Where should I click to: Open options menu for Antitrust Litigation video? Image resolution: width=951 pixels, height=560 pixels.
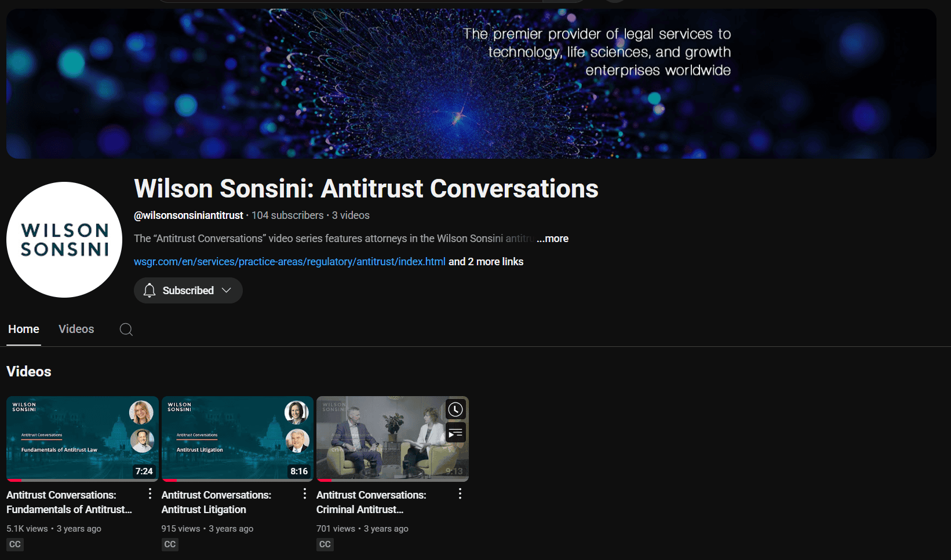(305, 493)
